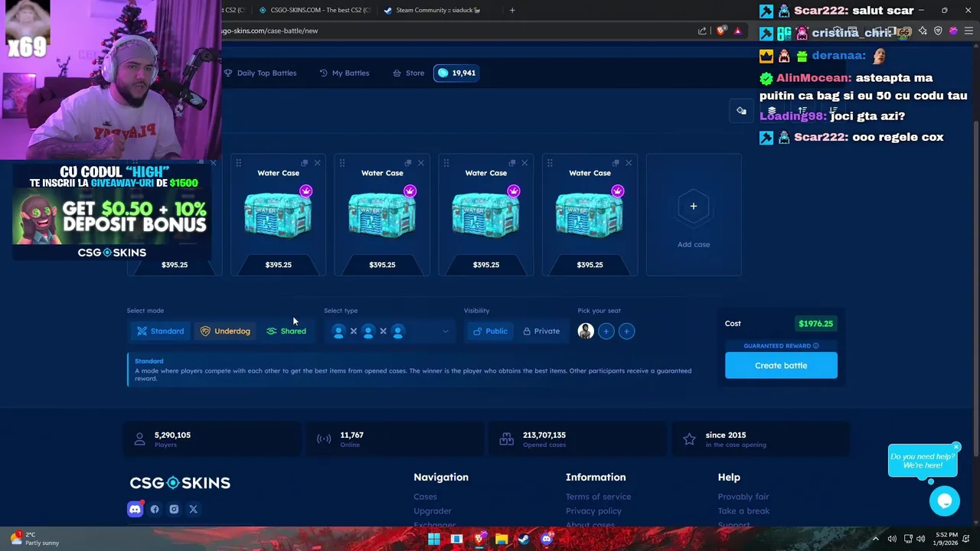Viewport: 980px width, 551px height.
Task: Open CSGO-Skins Discord icon
Action: click(x=136, y=509)
